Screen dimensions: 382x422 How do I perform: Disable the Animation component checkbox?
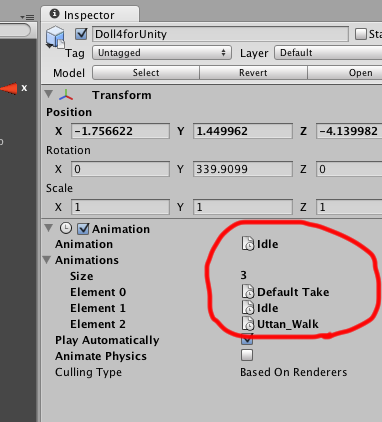(x=83, y=229)
